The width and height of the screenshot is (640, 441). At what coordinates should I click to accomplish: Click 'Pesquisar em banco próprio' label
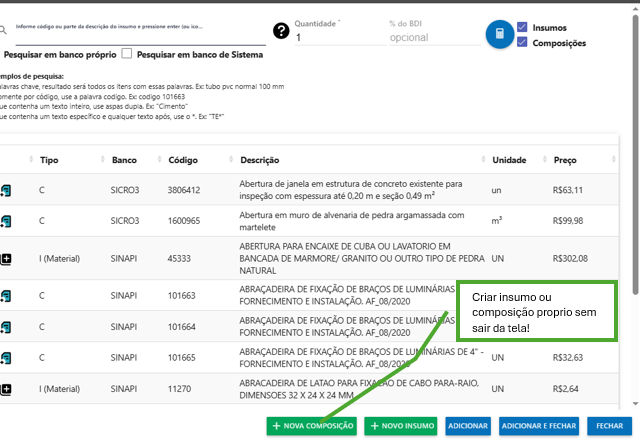point(60,55)
